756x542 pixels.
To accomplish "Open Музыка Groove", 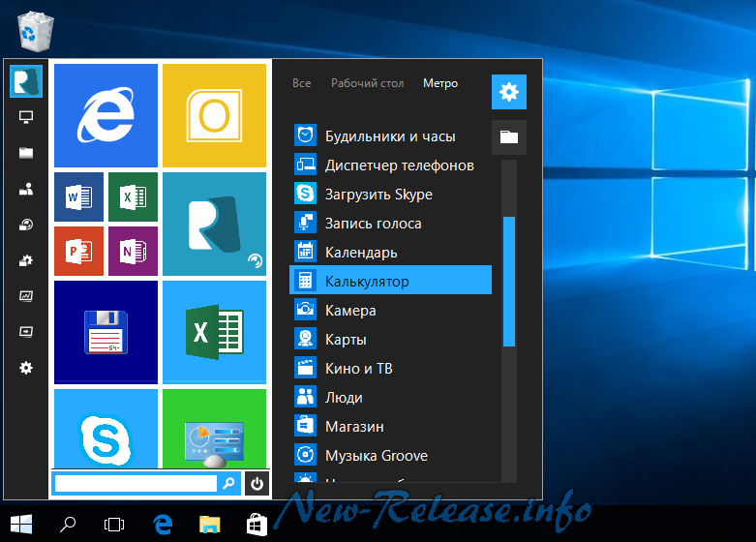I will (x=390, y=455).
